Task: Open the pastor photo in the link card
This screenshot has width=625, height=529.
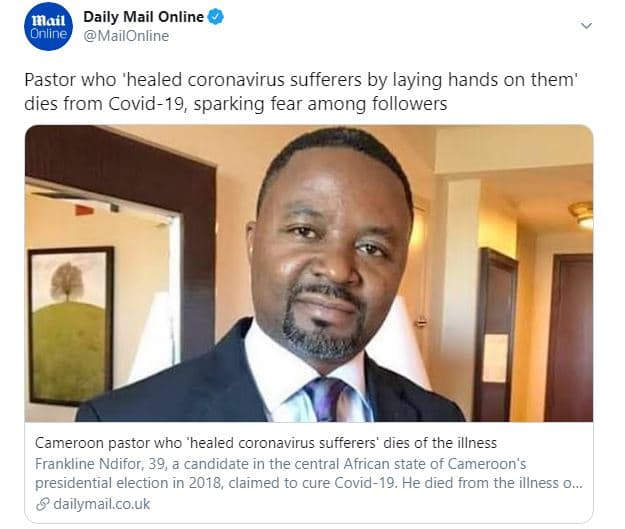Action: click(309, 273)
